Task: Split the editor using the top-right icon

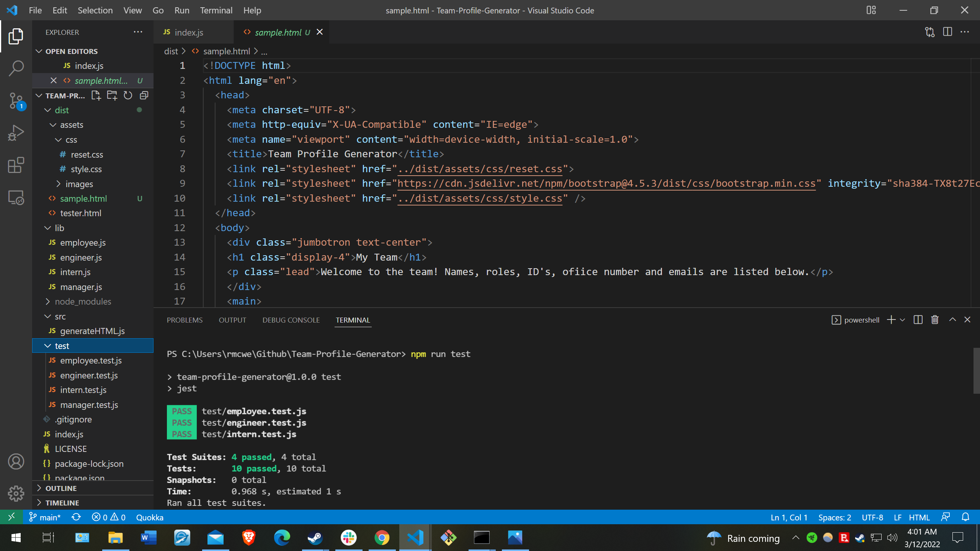Action: click(948, 32)
